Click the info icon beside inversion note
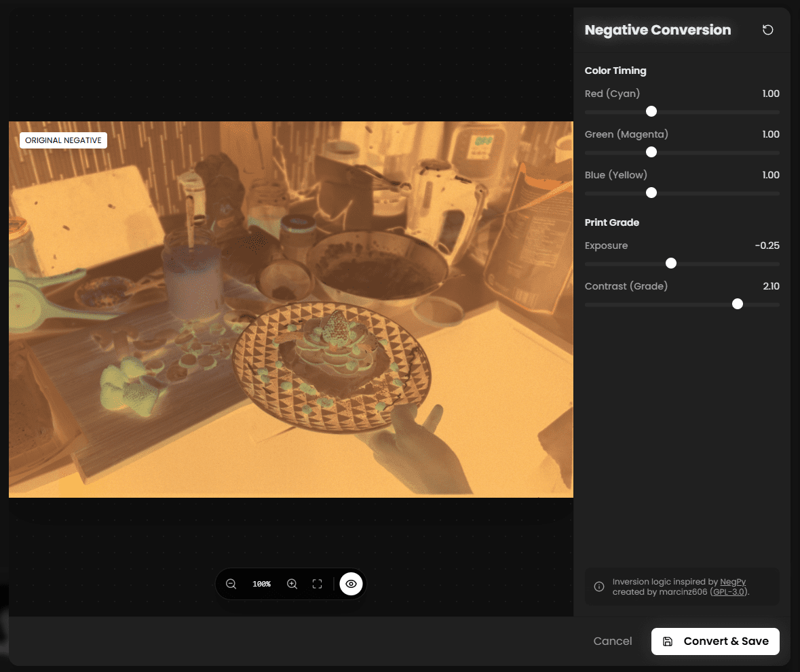 pyautogui.click(x=599, y=587)
